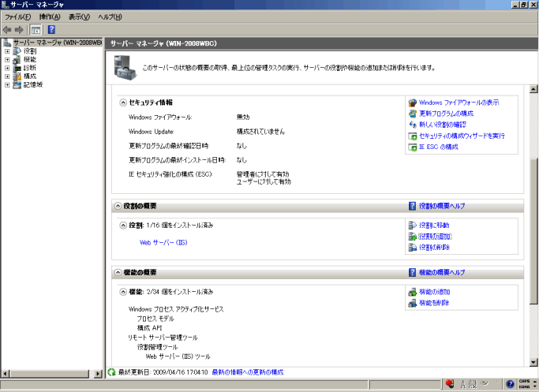
Task: Collapse the 機能: 2/34 個 subsection
Action: click(123, 292)
